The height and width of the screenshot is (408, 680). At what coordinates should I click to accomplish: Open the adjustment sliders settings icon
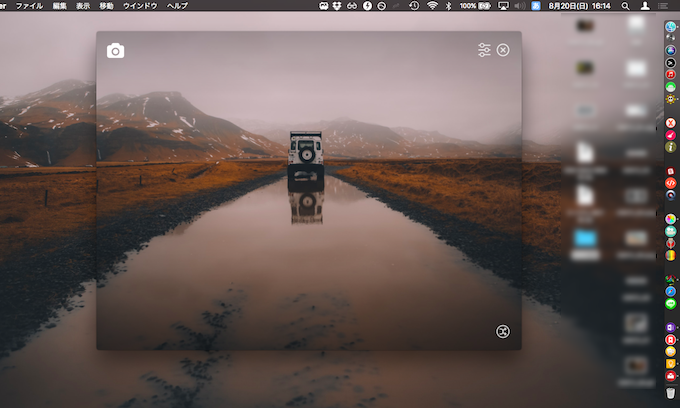(x=484, y=50)
